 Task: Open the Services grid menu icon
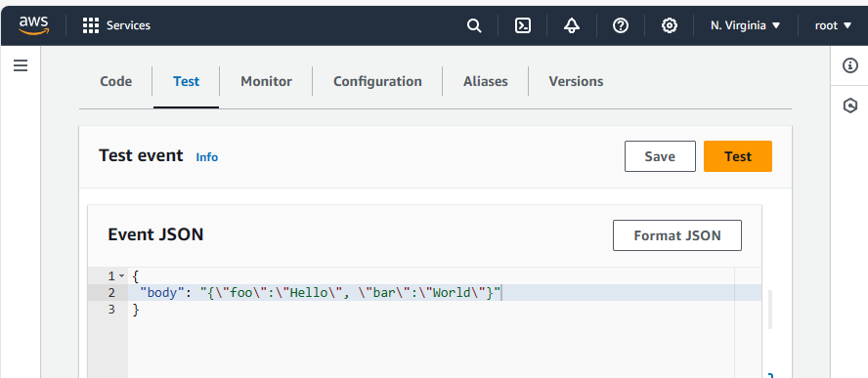[x=91, y=25]
